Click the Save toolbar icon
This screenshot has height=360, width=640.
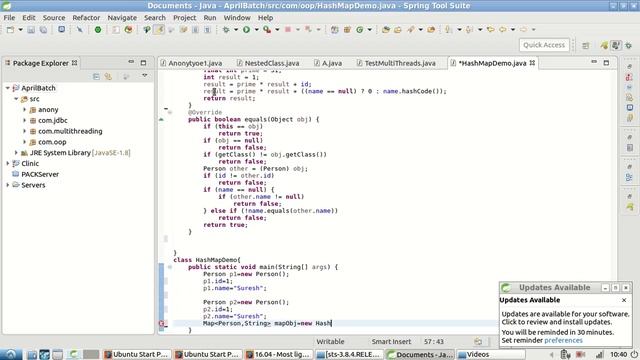coord(31,29)
